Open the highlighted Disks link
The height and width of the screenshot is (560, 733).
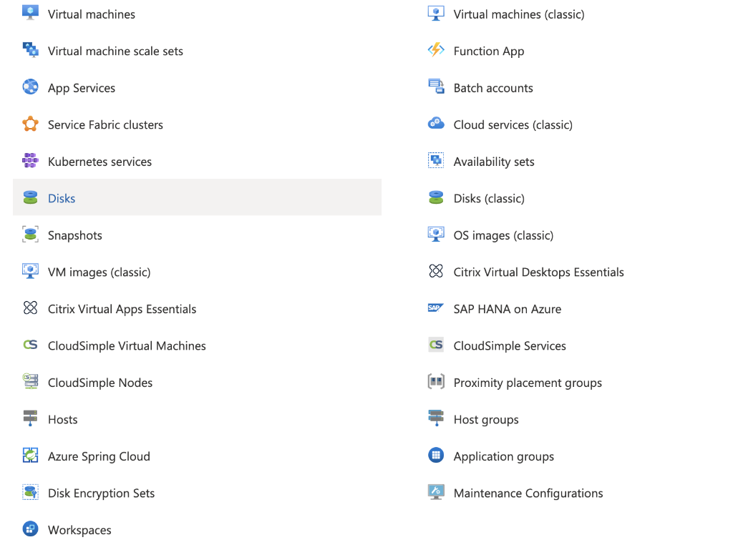62,199
